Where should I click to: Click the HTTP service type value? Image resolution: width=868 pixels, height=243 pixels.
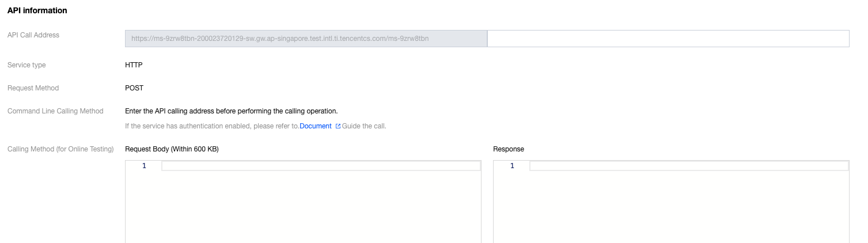click(134, 65)
